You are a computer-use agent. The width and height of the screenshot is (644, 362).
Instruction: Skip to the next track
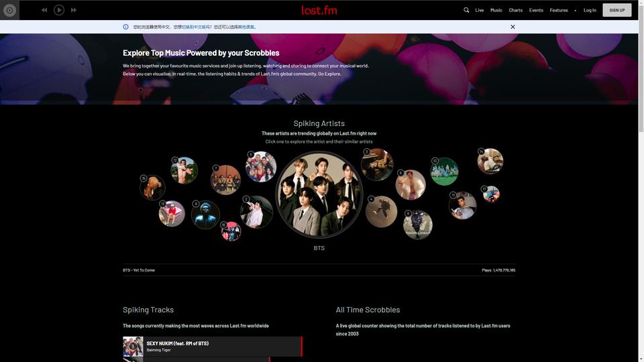coord(74,10)
